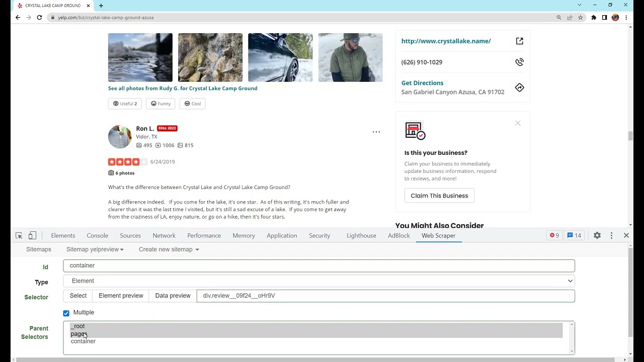Expand the Type dropdown showing Element
Screen dimensions: 644x362
(319, 281)
